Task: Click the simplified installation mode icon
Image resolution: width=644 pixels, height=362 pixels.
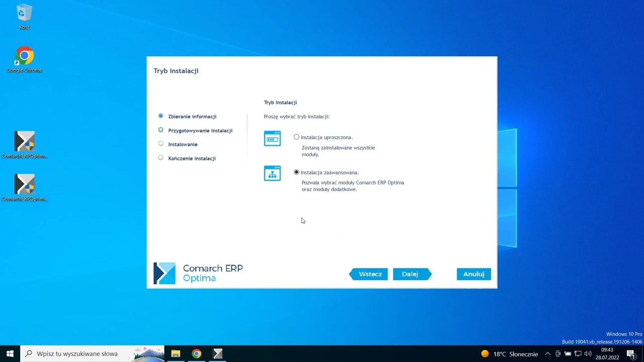Action: [x=272, y=138]
